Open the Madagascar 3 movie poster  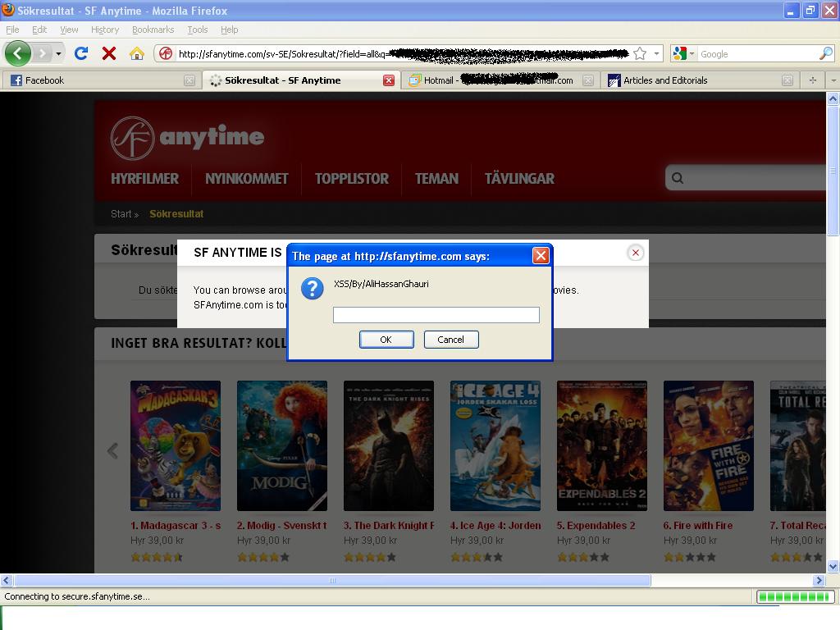tap(176, 445)
